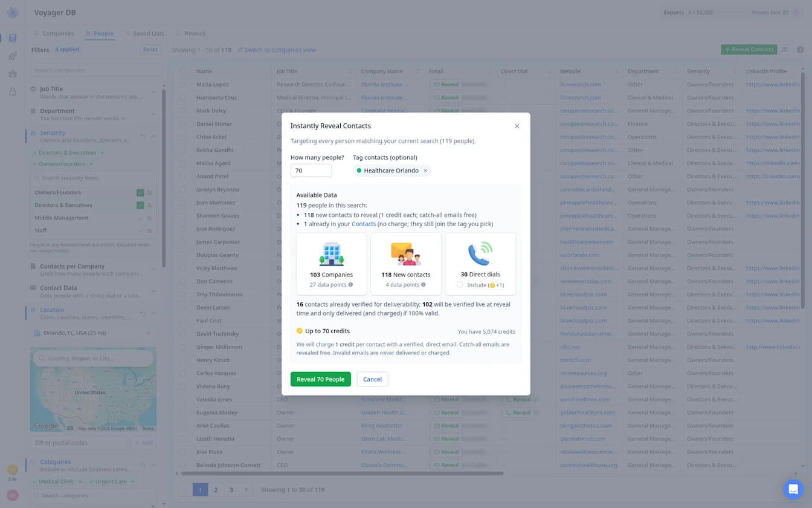
Task: Remove the Orlando, FL, USA location
Action: point(148,333)
